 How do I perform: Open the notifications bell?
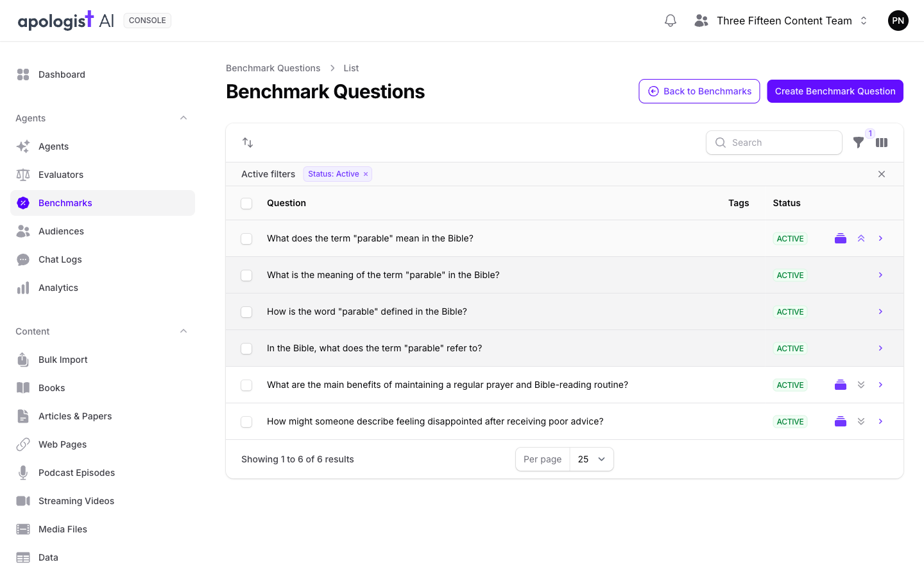pos(671,21)
